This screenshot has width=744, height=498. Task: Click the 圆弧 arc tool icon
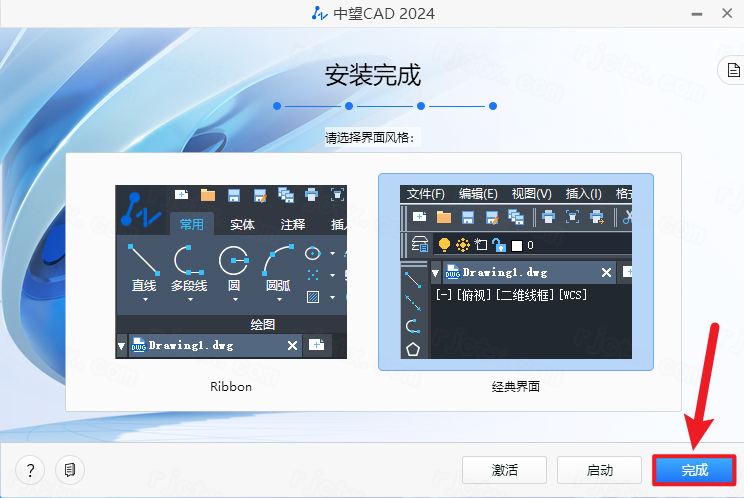pos(278,259)
